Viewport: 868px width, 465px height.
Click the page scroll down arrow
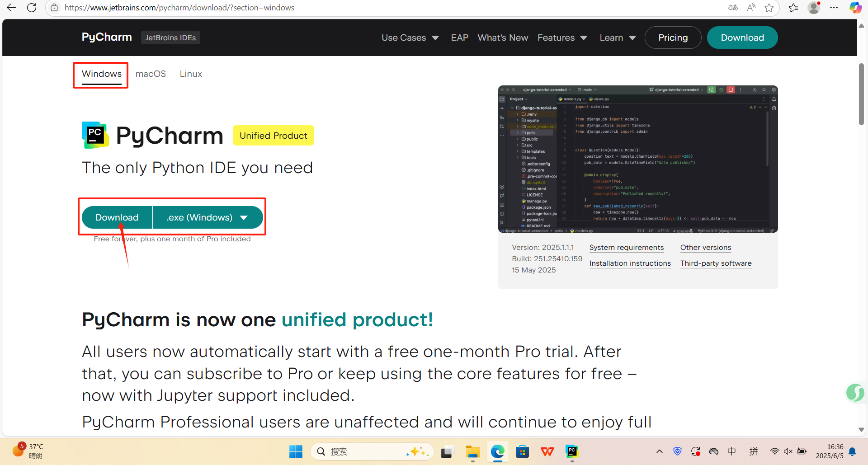pyautogui.click(x=861, y=430)
